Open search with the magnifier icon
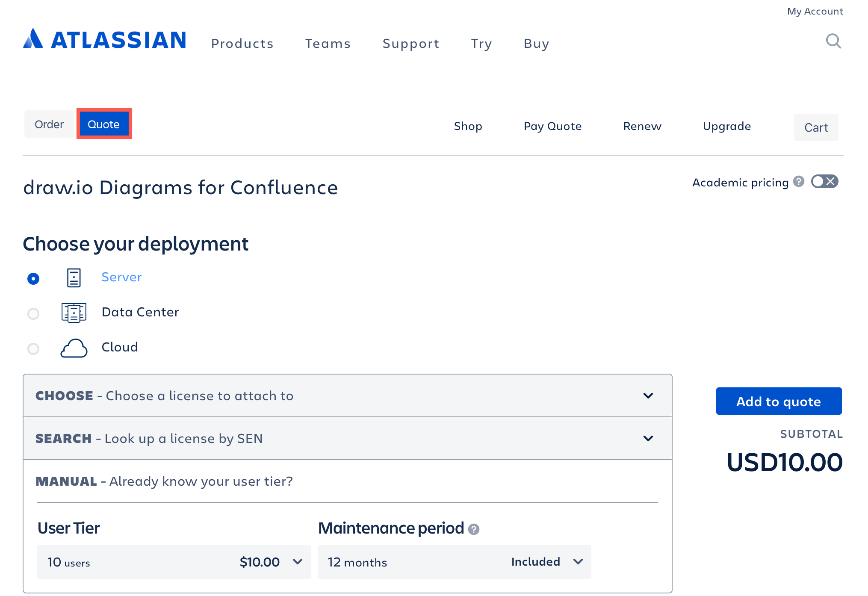 point(833,41)
